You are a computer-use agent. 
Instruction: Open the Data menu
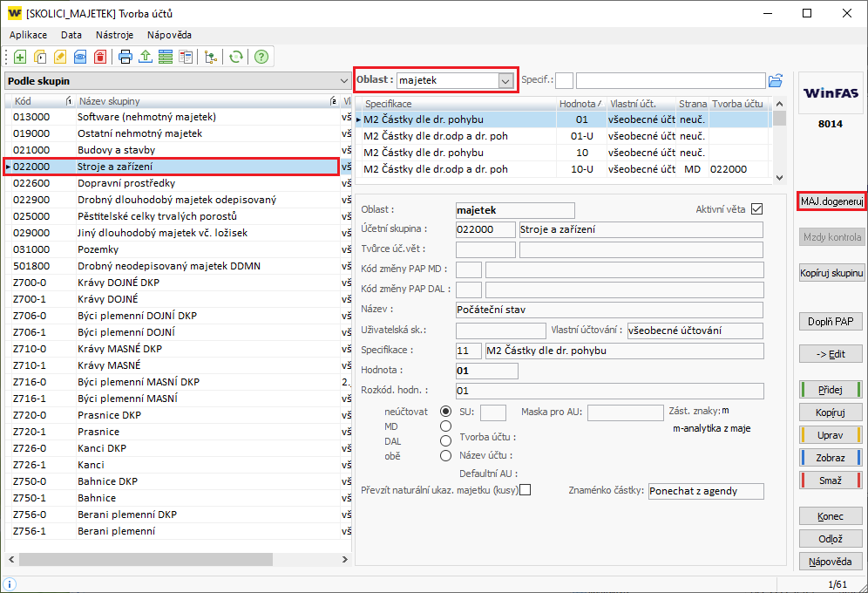[71, 35]
